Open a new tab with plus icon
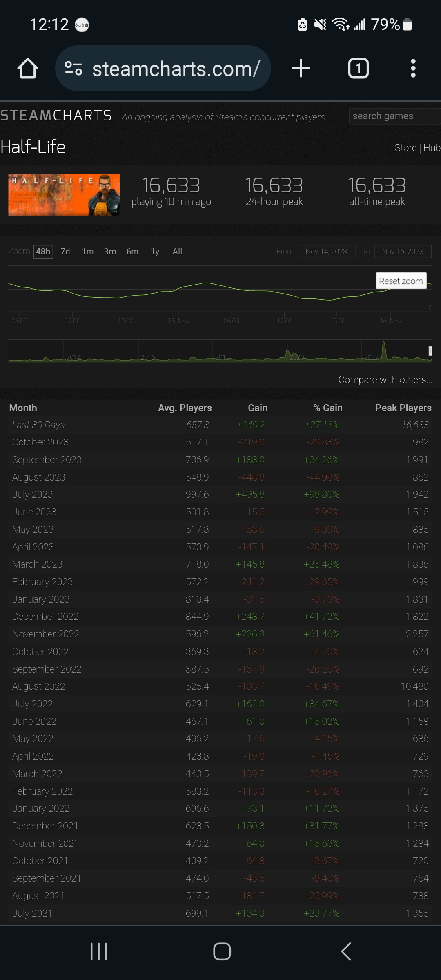The image size is (441, 980). tap(301, 68)
